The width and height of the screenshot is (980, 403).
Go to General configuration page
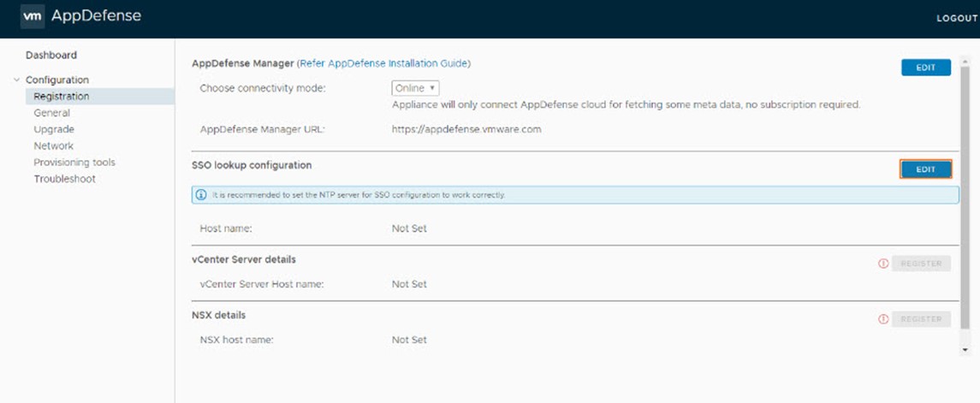pos(52,113)
